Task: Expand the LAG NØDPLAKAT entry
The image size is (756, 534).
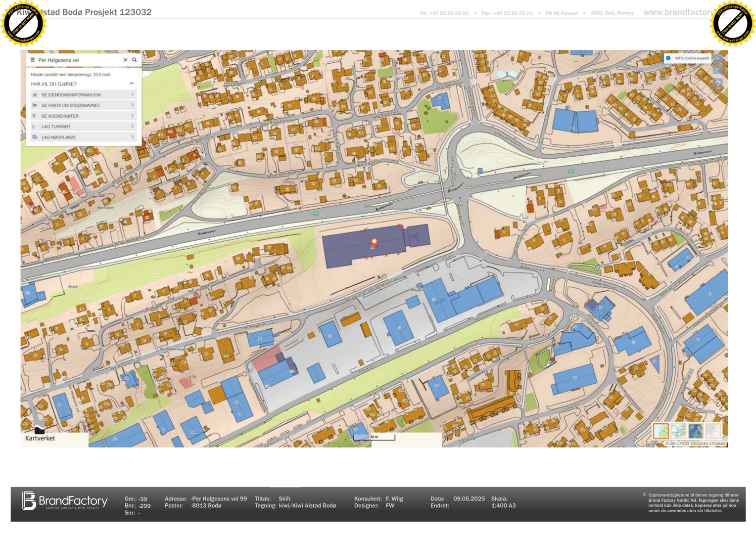Action: tap(133, 137)
